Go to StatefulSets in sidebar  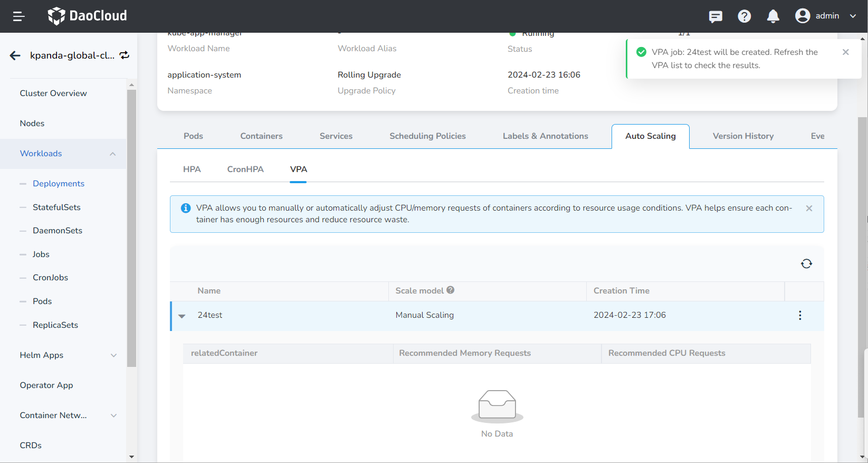tap(56, 207)
